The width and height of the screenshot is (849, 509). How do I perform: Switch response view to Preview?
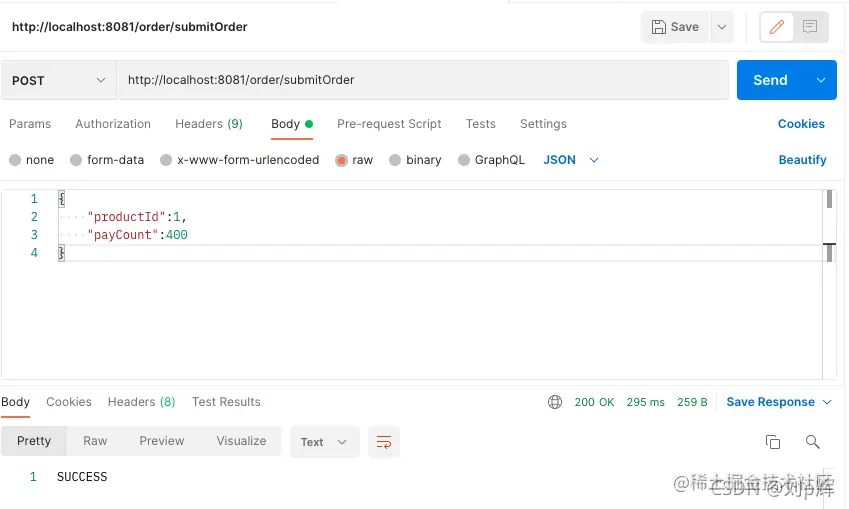coord(161,441)
